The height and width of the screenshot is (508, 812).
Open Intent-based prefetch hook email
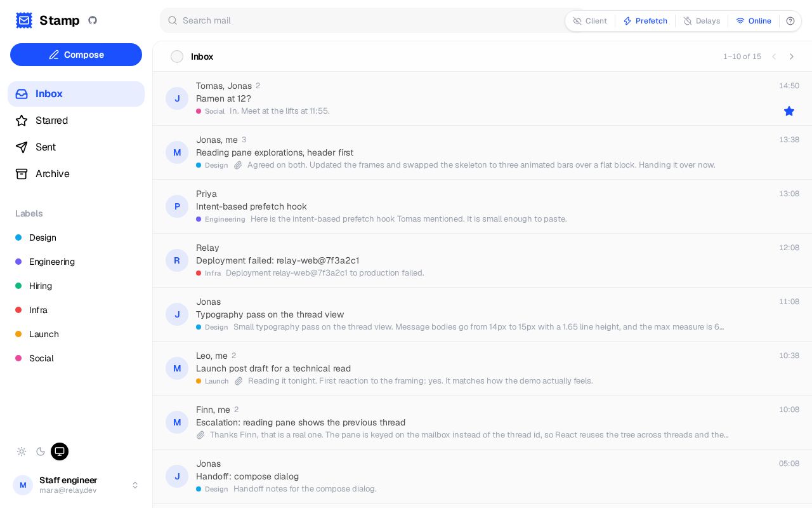coord(482,206)
